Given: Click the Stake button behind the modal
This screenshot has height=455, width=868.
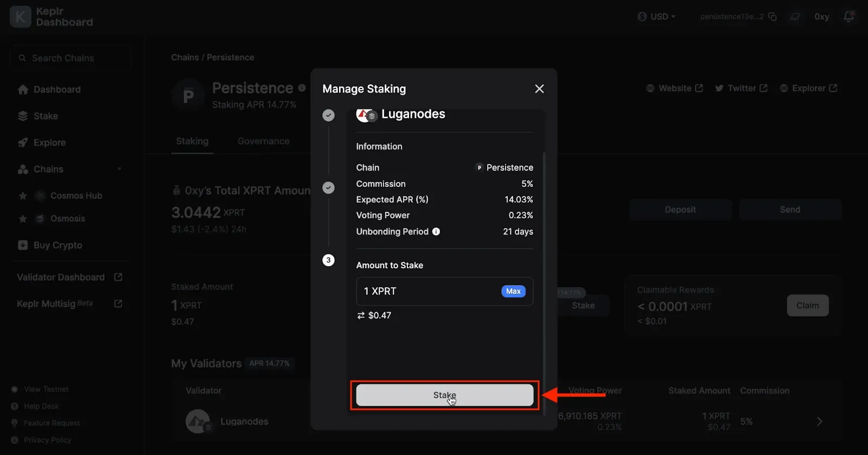Looking at the screenshot, I should 584,306.
